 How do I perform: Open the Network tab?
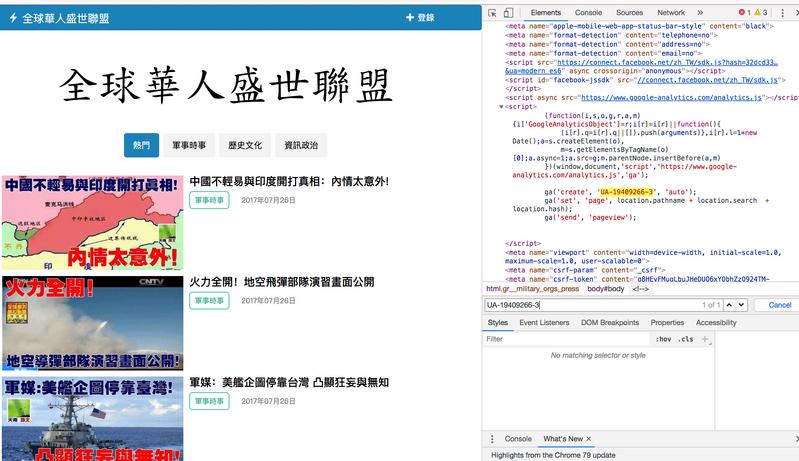click(x=671, y=13)
